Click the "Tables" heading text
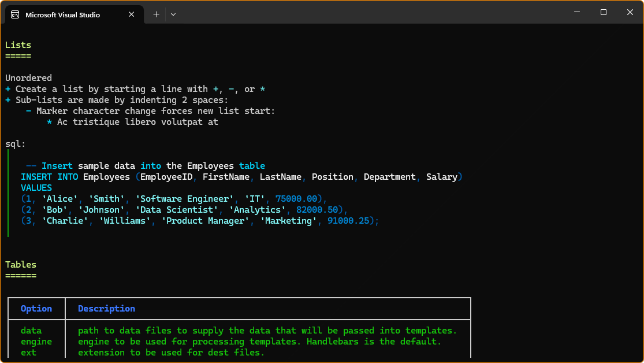This screenshot has height=363, width=644. click(x=21, y=265)
